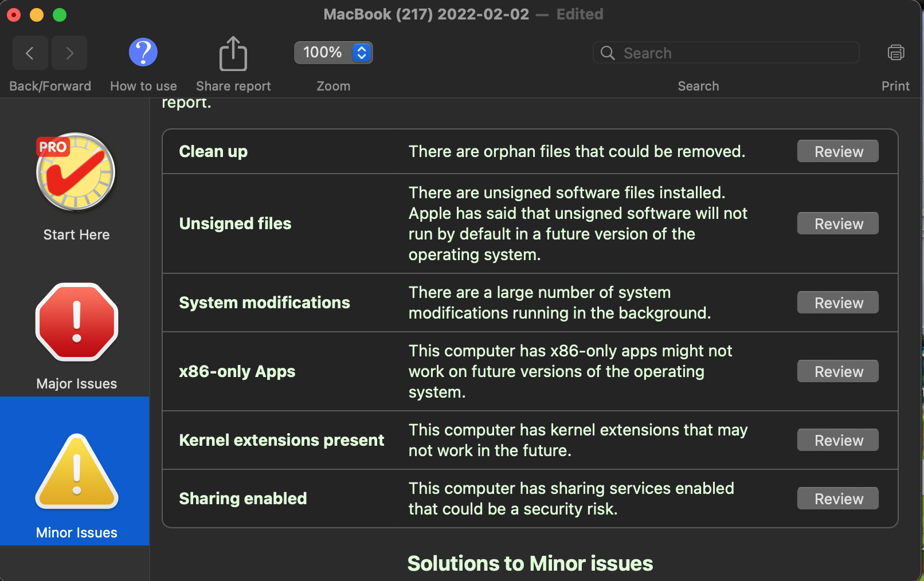This screenshot has height=581, width=924.
Task: Review the x86-only Apps issue
Action: (837, 372)
